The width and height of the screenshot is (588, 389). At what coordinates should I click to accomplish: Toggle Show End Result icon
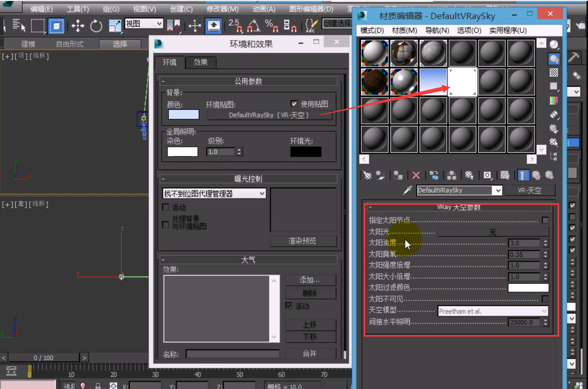click(x=523, y=175)
